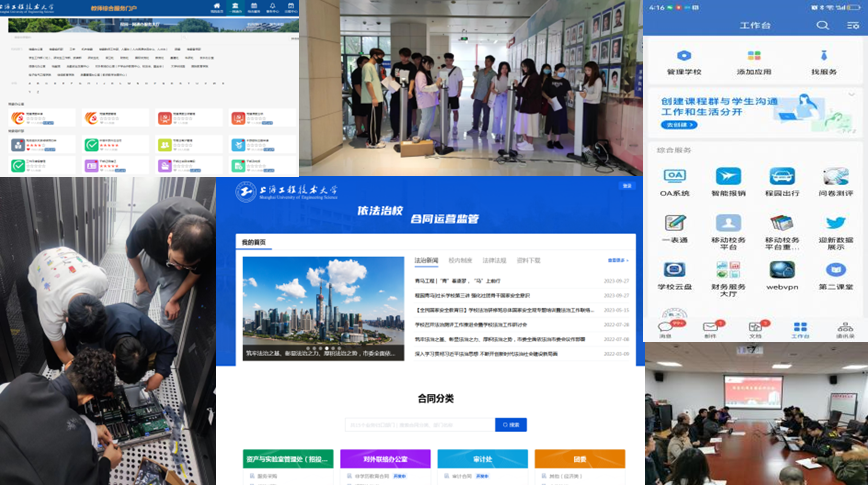
Task: Click the 去创建 button on banner
Action: coord(680,125)
